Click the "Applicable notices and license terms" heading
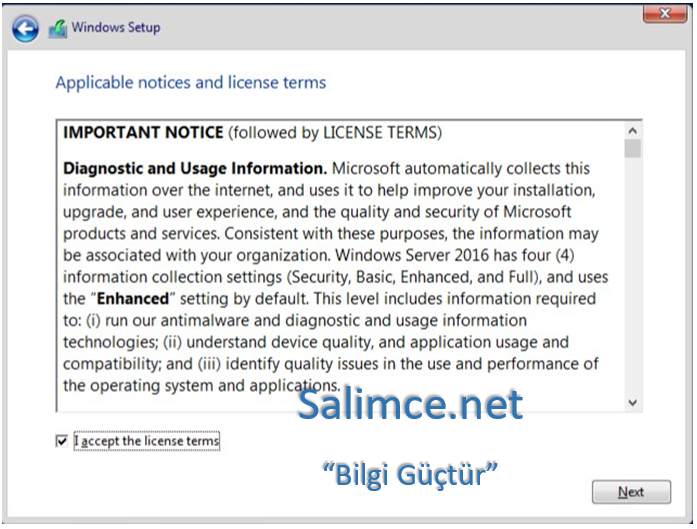697x529 pixels. point(190,82)
